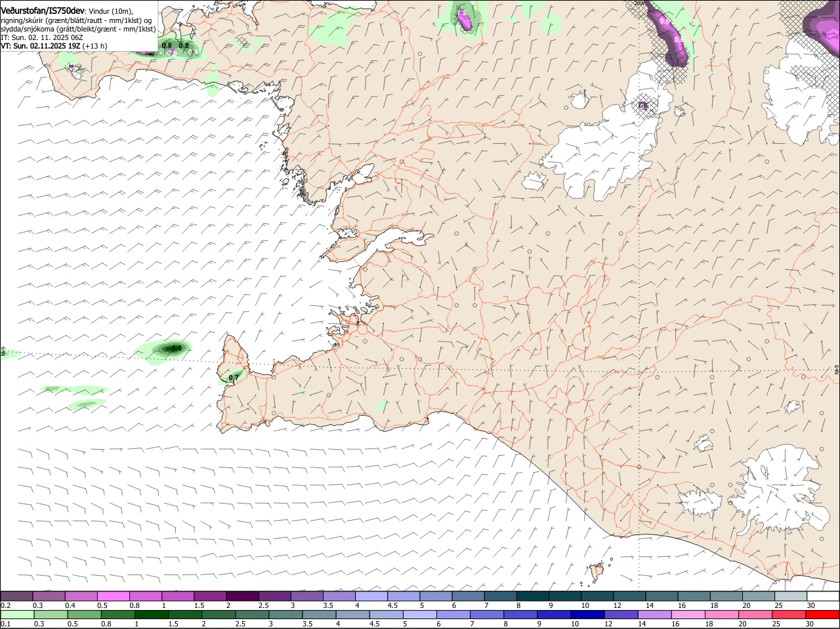Viewport: 840px width, 629px height.
Task: Click the upper legend swatch starting at 14
Action: pos(662,596)
